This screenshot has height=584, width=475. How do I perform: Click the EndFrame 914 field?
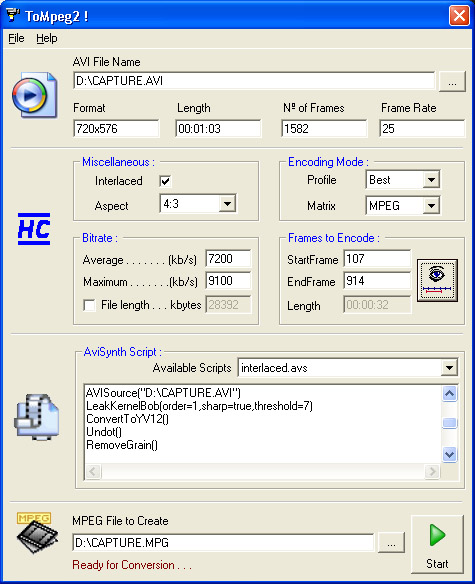tap(377, 280)
